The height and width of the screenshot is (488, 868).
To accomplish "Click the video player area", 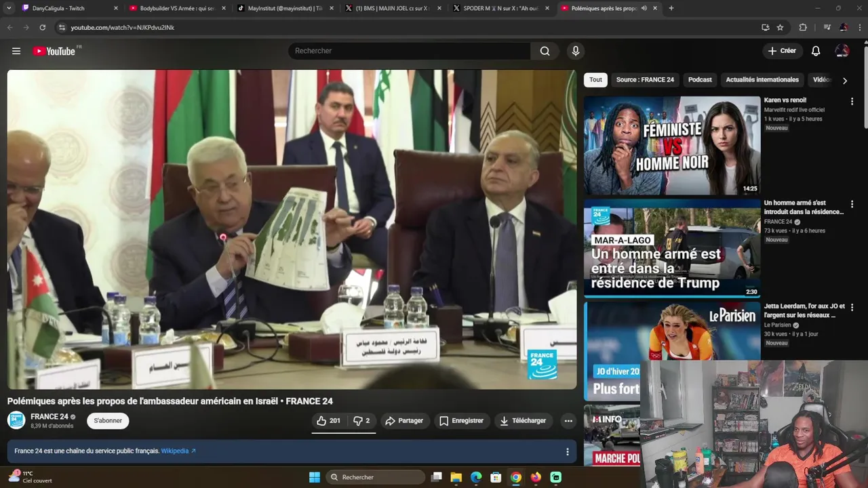I will 292,229.
